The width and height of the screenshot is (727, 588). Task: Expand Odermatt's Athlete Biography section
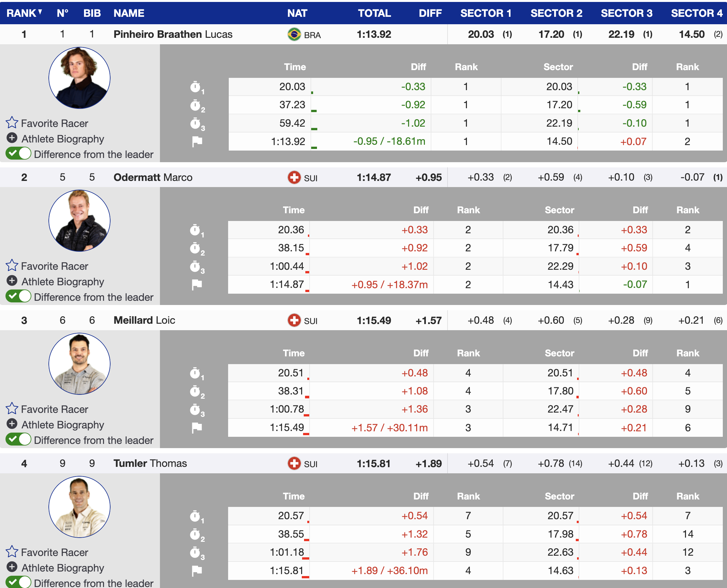[x=12, y=281]
